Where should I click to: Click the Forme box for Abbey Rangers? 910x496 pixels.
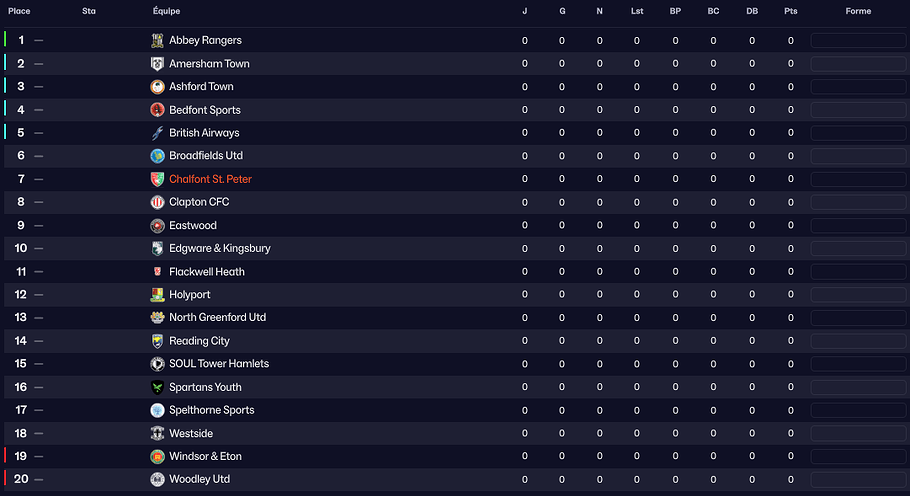857,41
